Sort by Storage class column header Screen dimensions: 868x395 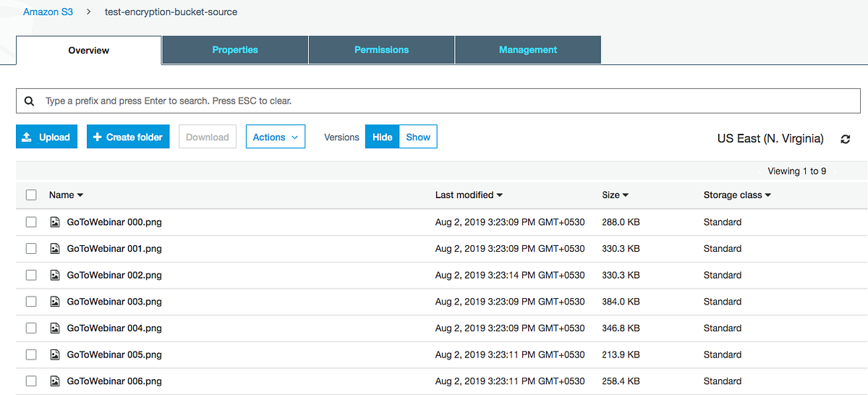click(x=737, y=195)
